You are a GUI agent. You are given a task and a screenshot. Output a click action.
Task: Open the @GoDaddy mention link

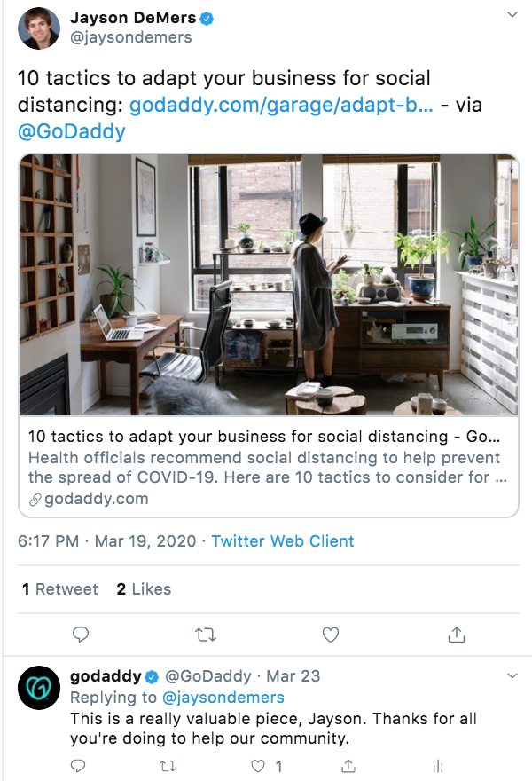(x=72, y=131)
